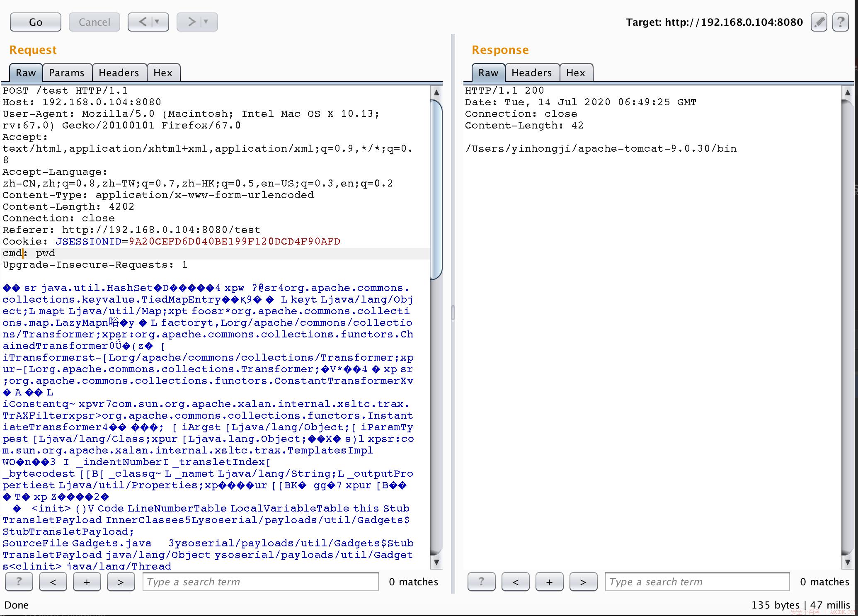Select the Response Raw tab
Viewport: 858px width, 616px height.
click(488, 73)
